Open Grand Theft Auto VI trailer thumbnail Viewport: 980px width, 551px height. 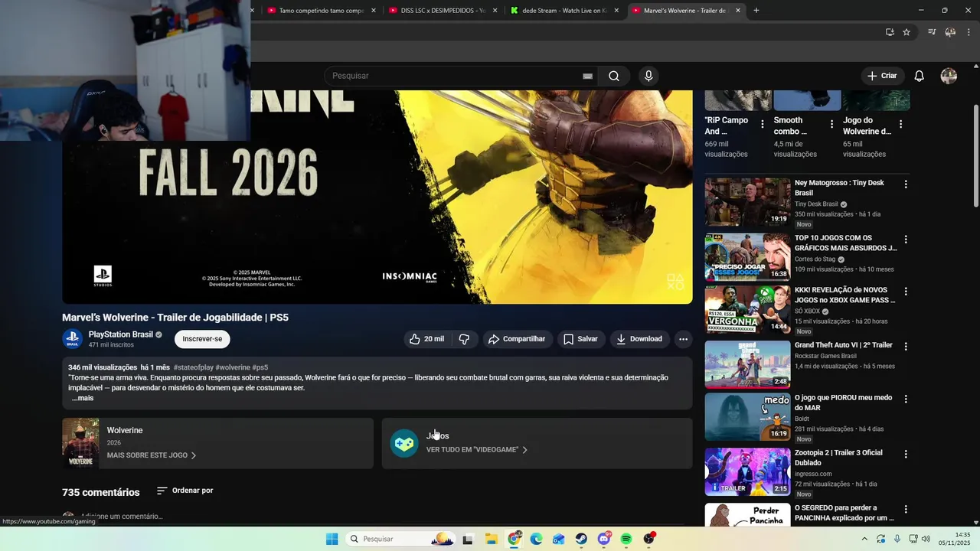(747, 364)
